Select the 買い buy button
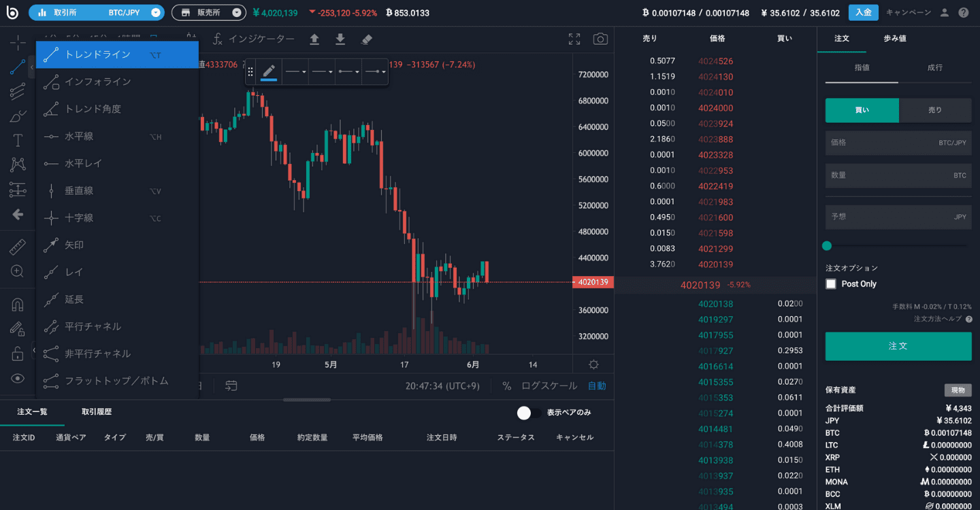The width and height of the screenshot is (980, 510). click(862, 110)
